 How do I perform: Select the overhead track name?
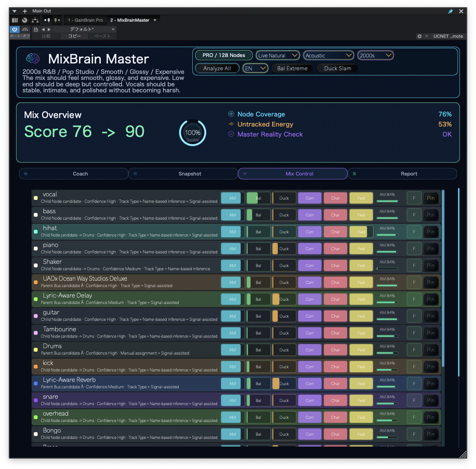coord(55,414)
